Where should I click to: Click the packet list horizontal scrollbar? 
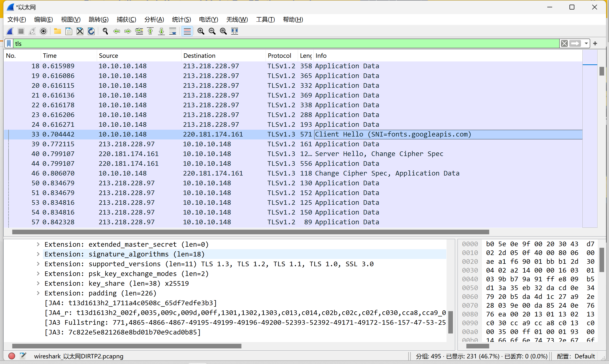click(x=250, y=232)
